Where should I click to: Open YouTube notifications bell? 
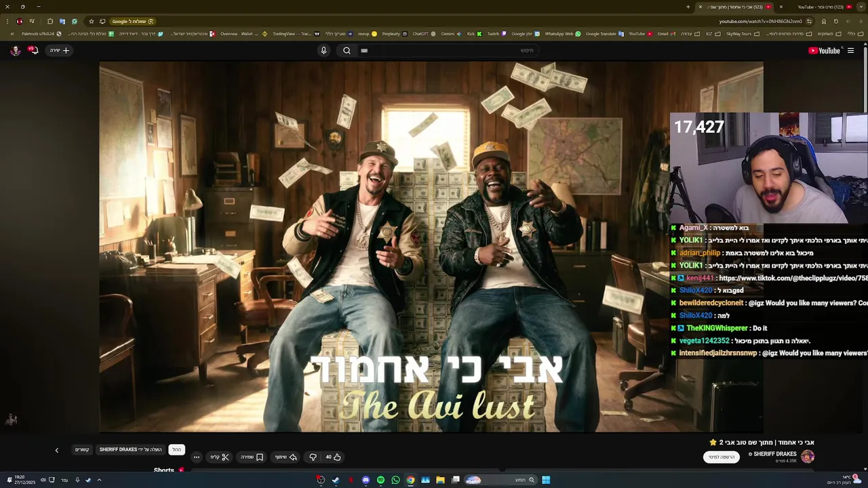pyautogui.click(x=33, y=50)
